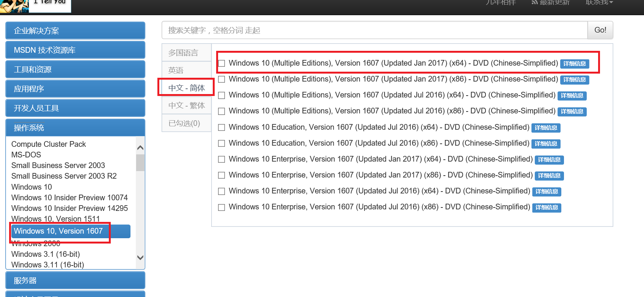This screenshot has width=644, height=297.
Task: Open 详细信息 for Education Jul 2016 x64
Action: pos(546,128)
